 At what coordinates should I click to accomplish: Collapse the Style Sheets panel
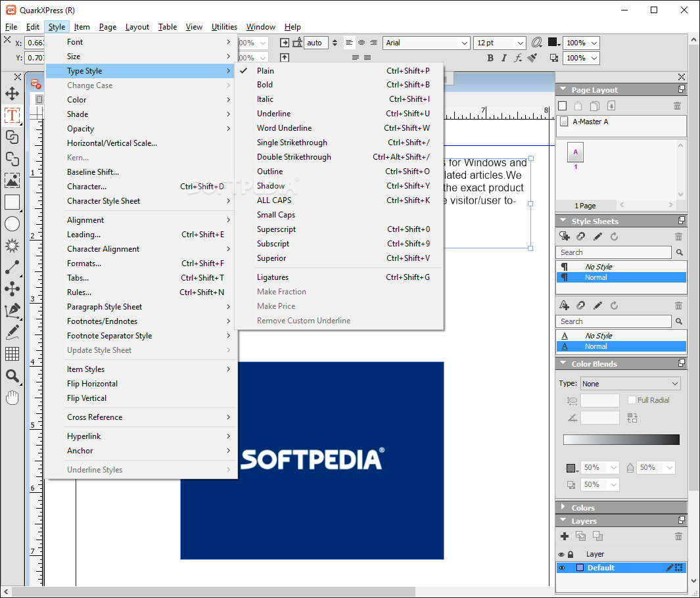tap(563, 221)
